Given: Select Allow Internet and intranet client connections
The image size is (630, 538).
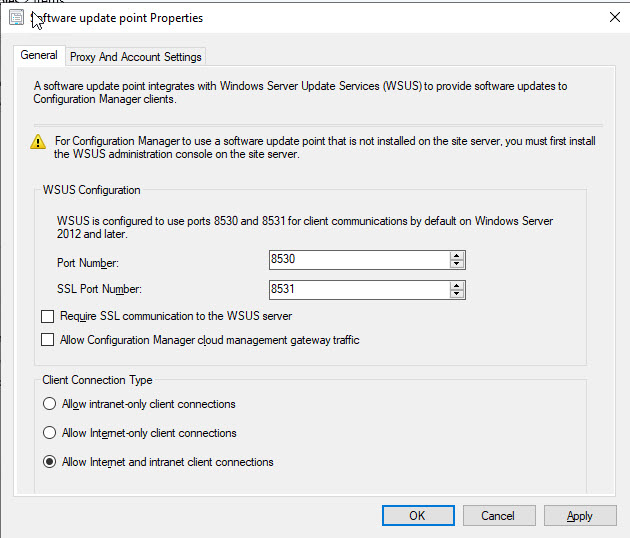Looking at the screenshot, I should pos(48,462).
